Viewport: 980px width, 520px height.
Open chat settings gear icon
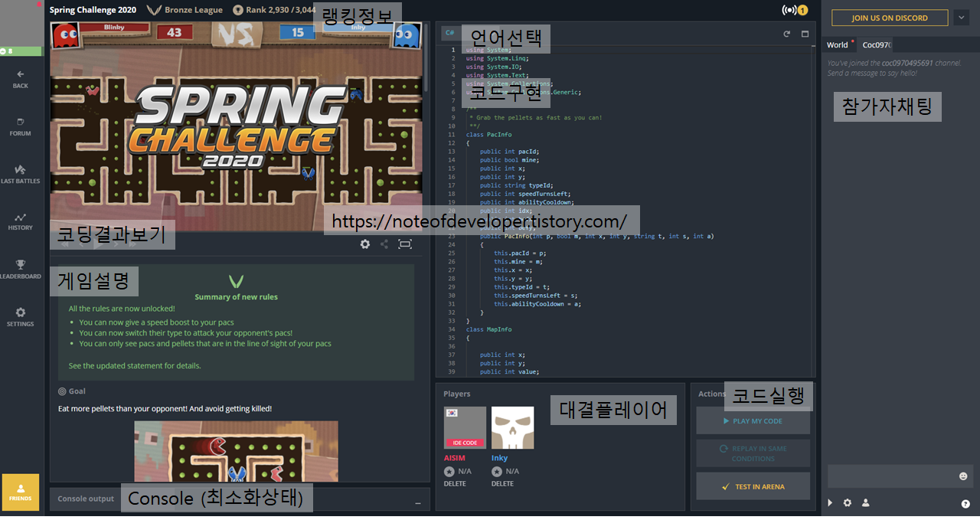point(847,503)
